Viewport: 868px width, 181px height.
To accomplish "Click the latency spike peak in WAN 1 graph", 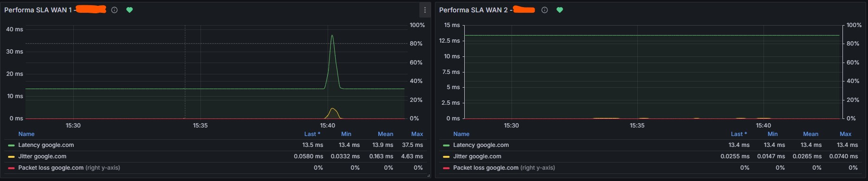I will (332, 36).
